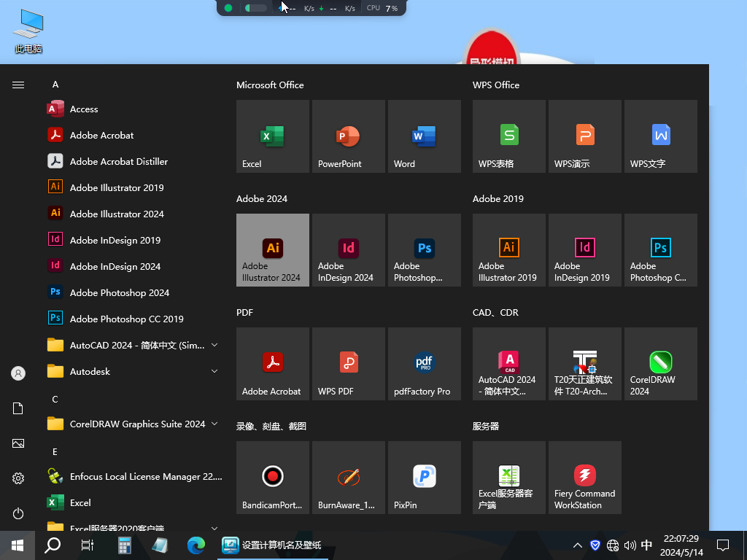
Task: Open Access from the app list
Action: pyautogui.click(x=133, y=109)
